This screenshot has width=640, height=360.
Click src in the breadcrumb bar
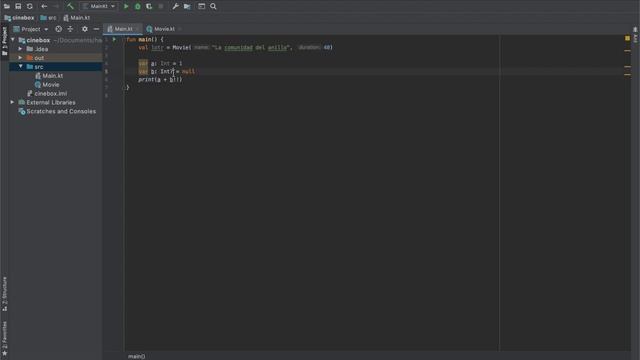[49, 18]
